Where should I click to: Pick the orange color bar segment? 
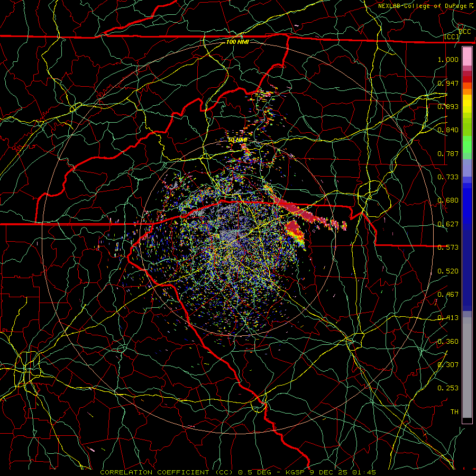pyautogui.click(x=467, y=91)
